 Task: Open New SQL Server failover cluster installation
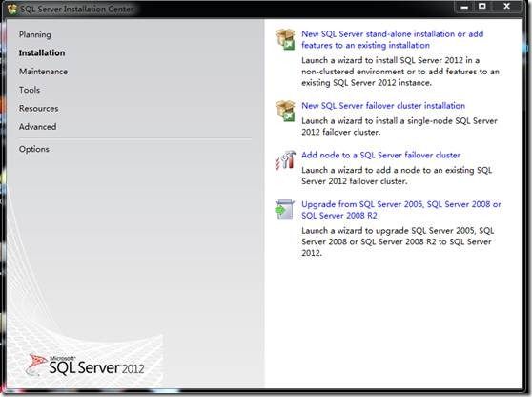383,106
